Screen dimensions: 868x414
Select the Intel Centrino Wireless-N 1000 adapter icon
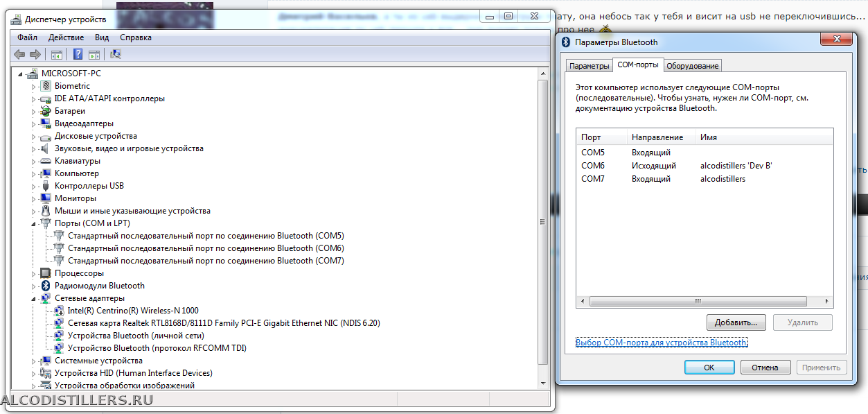[x=59, y=311]
